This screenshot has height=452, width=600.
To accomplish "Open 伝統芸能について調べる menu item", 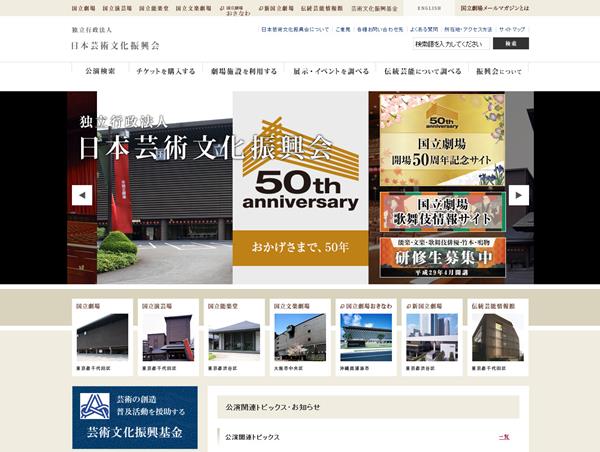I will tap(423, 72).
